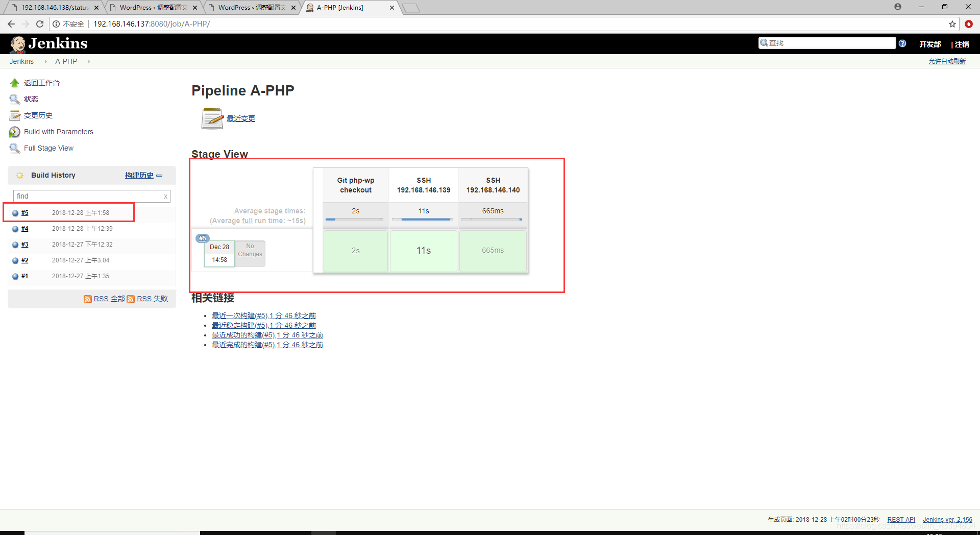This screenshot has height=535, width=980.
Task: Clear the find box with its x
Action: (x=165, y=197)
